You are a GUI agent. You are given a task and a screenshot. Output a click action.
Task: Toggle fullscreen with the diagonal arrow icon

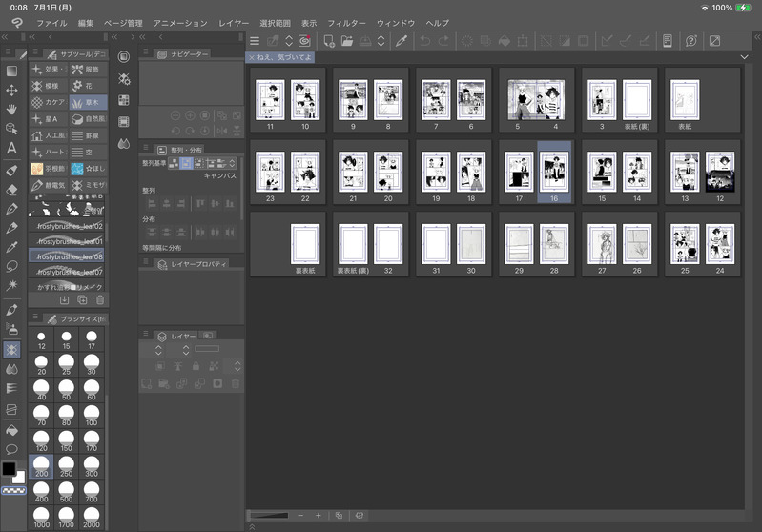pyautogui.click(x=715, y=41)
